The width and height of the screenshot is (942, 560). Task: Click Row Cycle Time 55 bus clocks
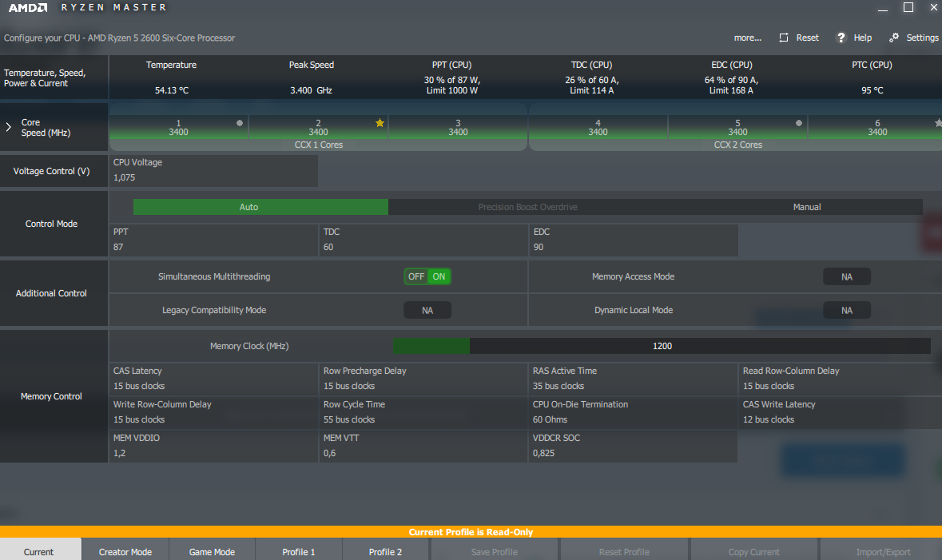[x=423, y=412]
